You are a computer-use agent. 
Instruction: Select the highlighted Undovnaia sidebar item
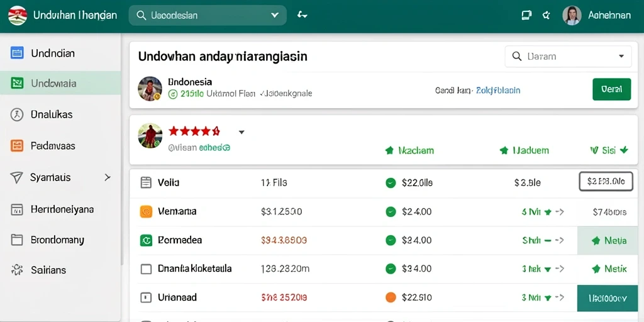coord(60,84)
